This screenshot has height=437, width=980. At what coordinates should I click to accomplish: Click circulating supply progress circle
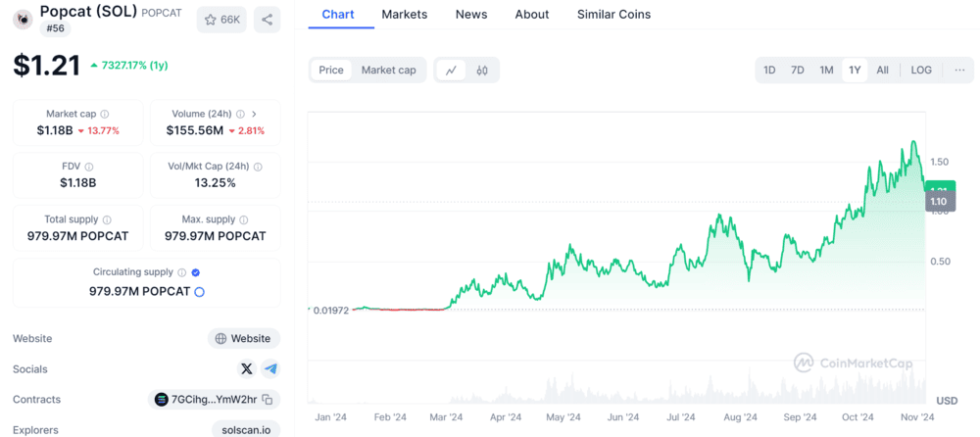[199, 292]
